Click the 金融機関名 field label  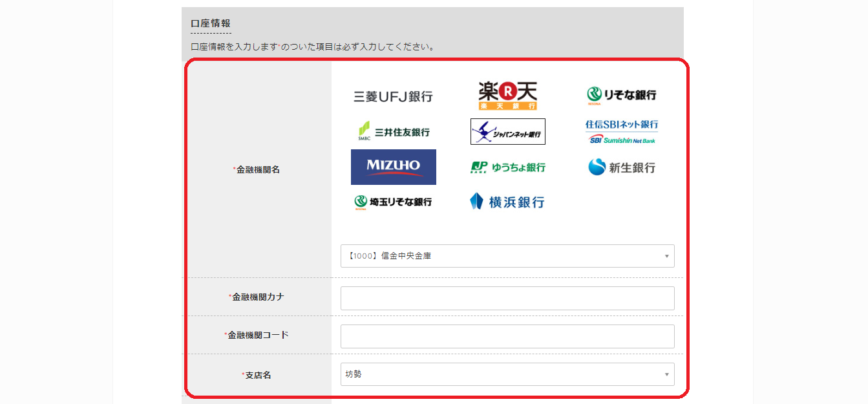(257, 169)
